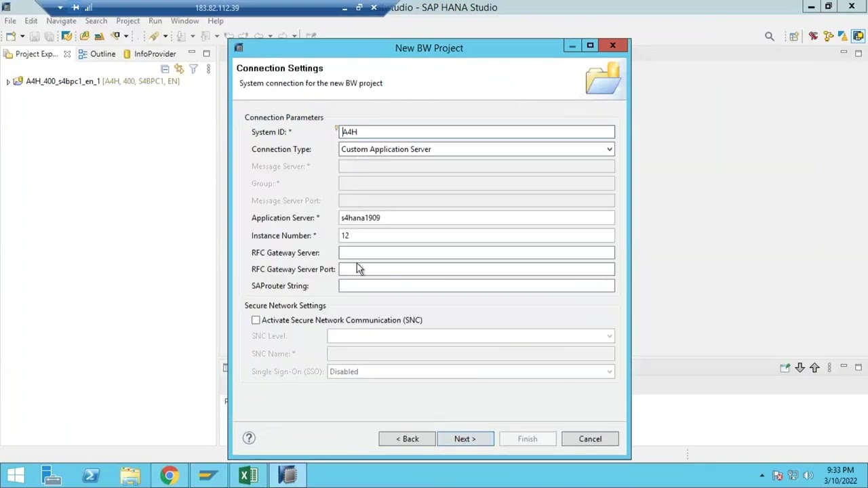
Task: Click the Application Server input field
Action: click(x=477, y=218)
